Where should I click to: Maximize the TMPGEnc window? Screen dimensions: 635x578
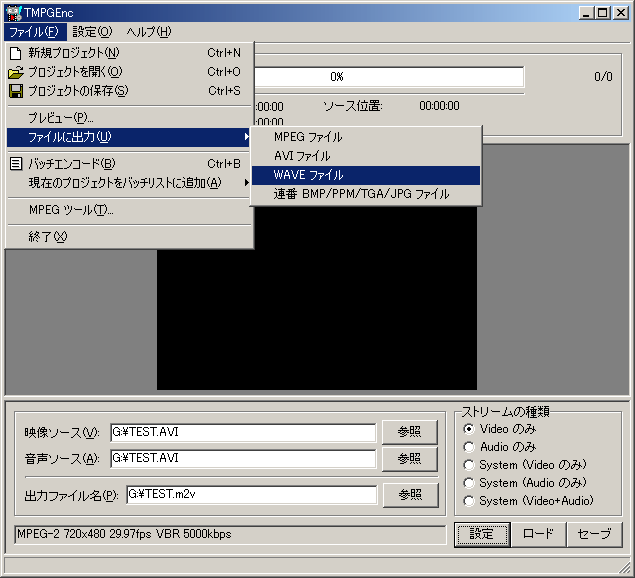click(x=602, y=13)
